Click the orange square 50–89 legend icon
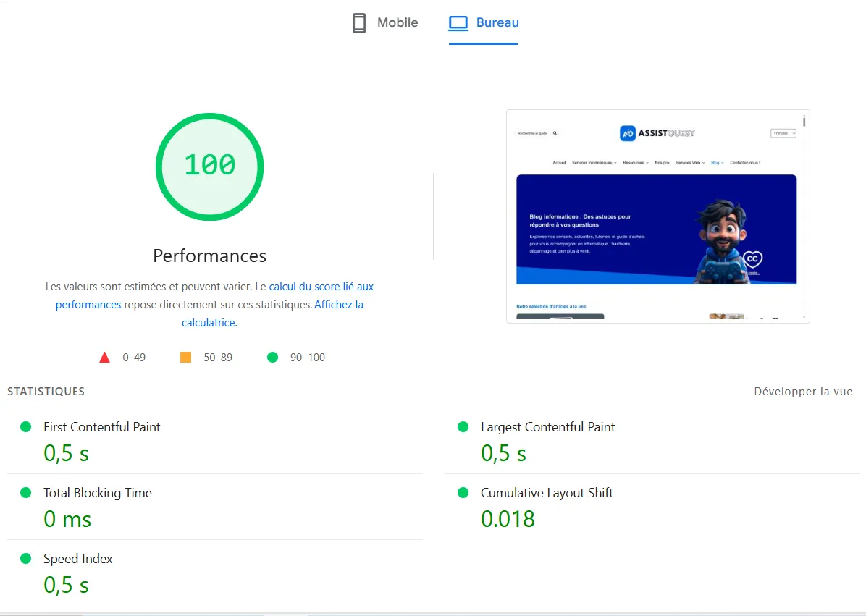Viewport: 866px width, 616px height. point(185,357)
